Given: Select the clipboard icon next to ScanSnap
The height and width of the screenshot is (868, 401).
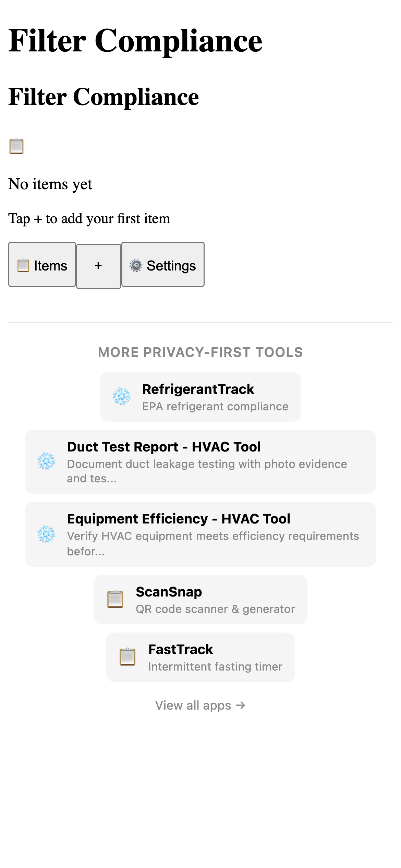Looking at the screenshot, I should (x=116, y=600).
